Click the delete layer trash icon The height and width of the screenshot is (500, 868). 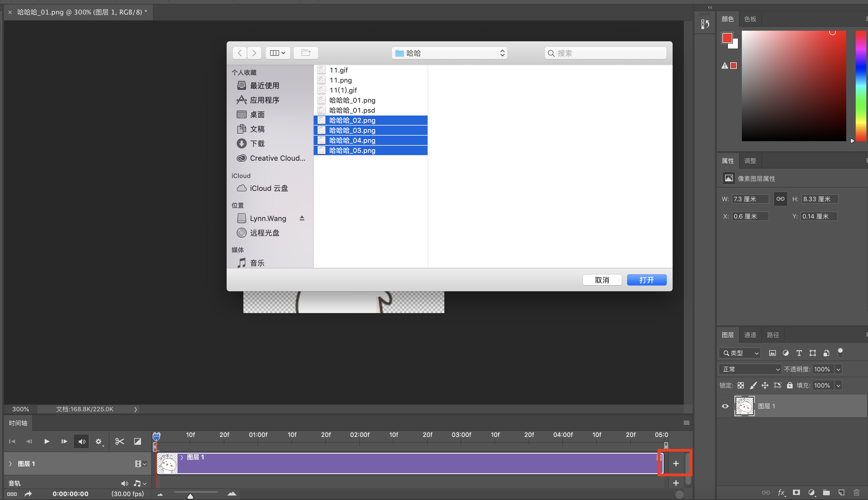click(x=856, y=493)
